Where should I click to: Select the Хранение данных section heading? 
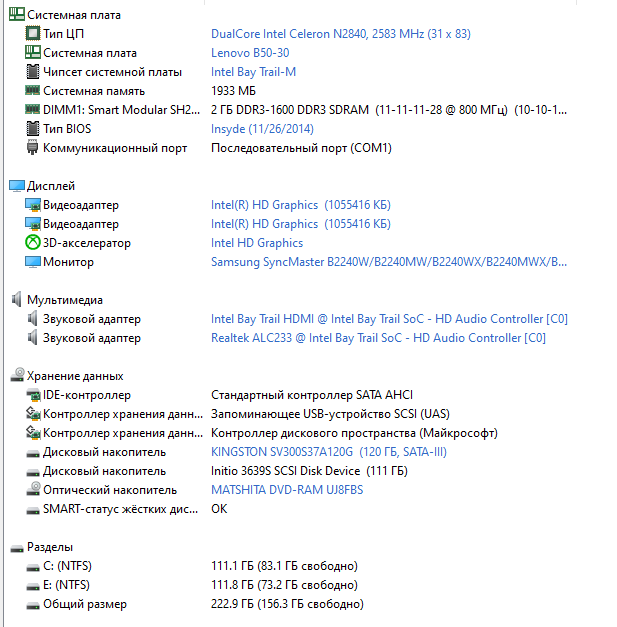(75, 376)
